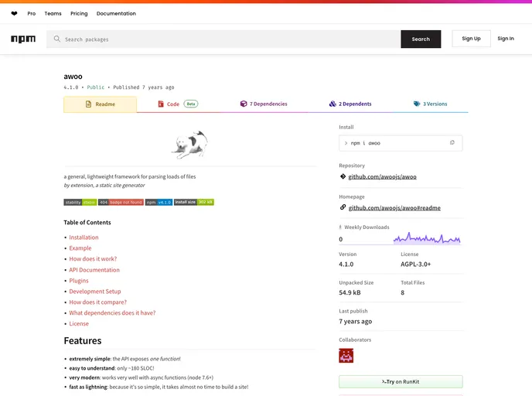Switch to the Readme tab
The width and height of the screenshot is (532, 396).
(100, 104)
